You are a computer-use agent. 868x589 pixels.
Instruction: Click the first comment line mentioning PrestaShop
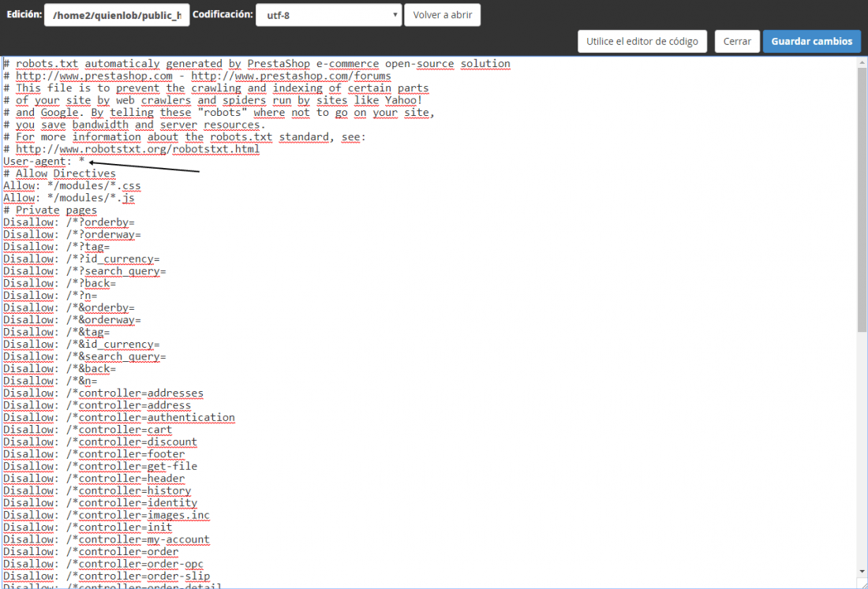(257, 64)
